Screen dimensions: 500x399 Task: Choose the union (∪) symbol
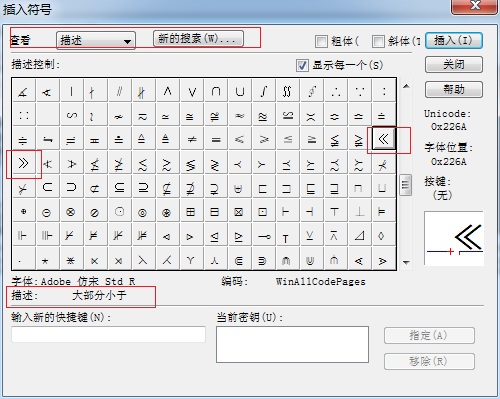pos(240,91)
